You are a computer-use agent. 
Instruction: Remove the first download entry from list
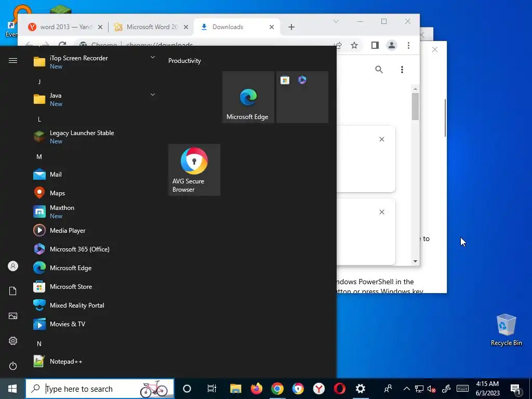coord(382,139)
